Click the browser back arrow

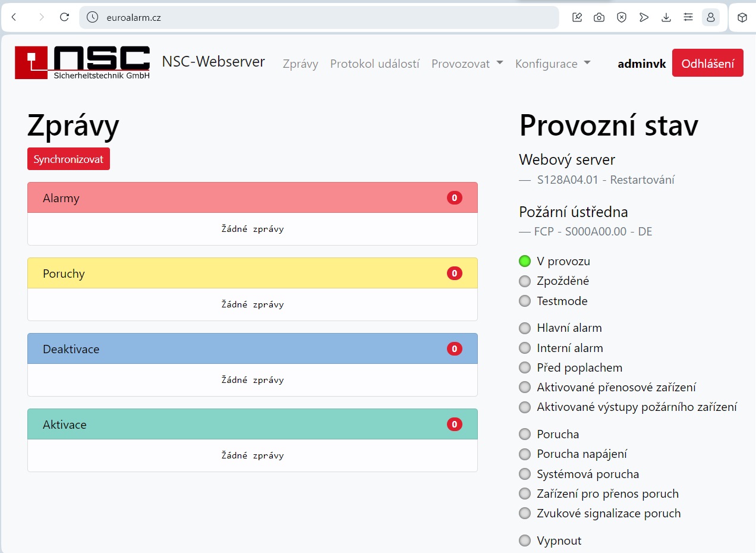(14, 17)
